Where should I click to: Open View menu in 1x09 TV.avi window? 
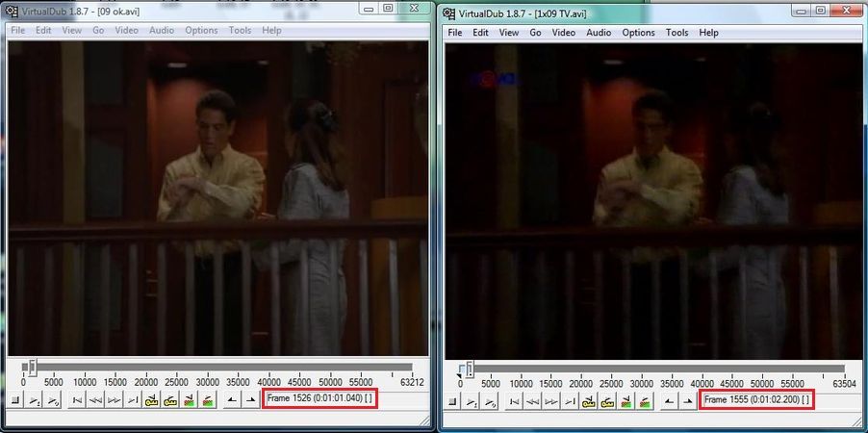click(509, 33)
